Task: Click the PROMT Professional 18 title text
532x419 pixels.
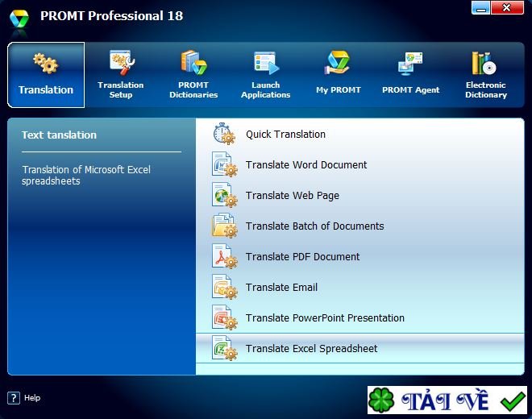Action: click(111, 15)
